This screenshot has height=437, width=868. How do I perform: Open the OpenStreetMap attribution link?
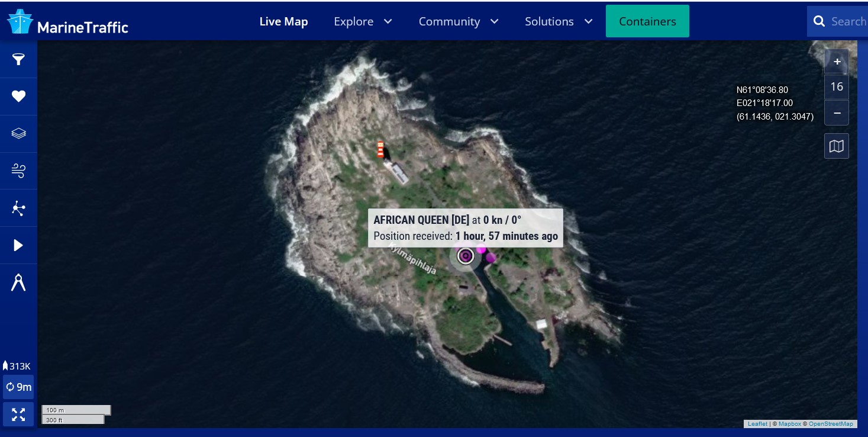pos(831,424)
